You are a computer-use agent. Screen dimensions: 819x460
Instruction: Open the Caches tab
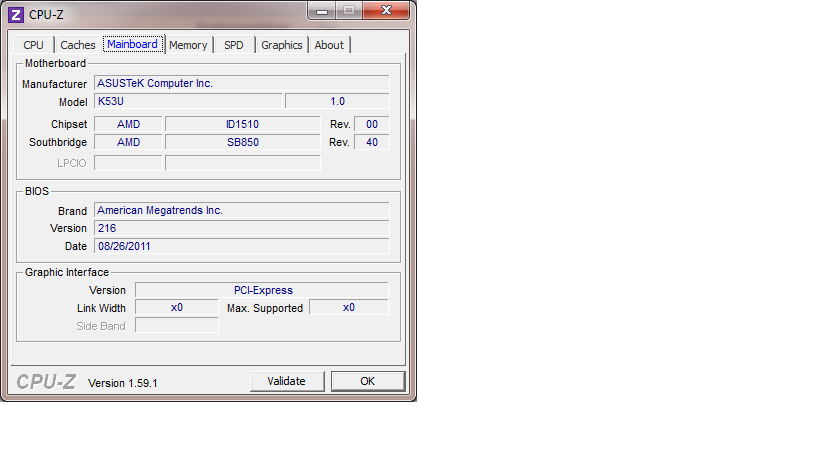point(78,45)
